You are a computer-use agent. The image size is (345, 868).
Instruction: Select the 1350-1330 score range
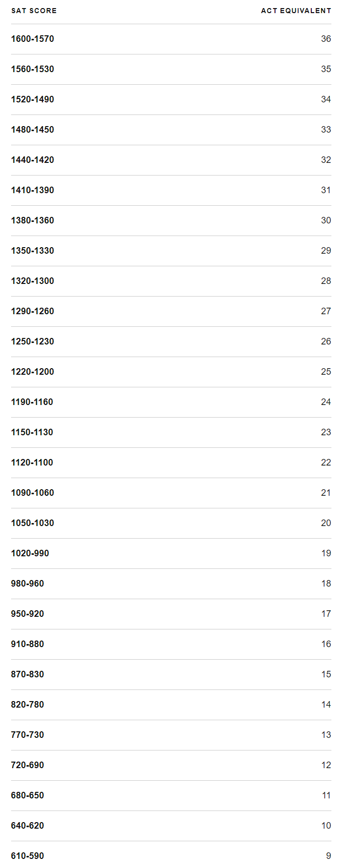(x=33, y=251)
